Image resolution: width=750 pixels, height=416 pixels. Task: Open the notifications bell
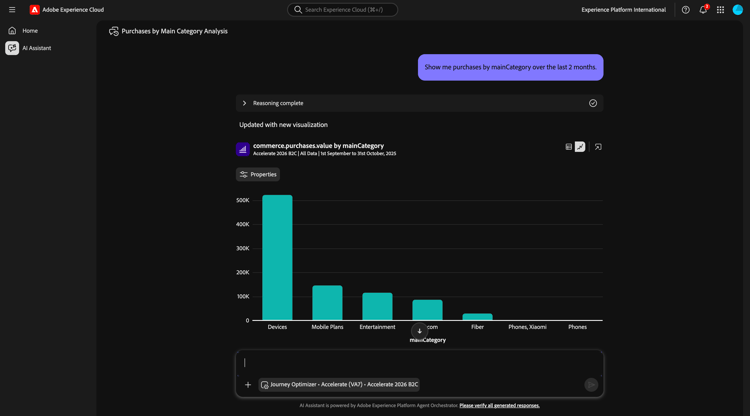(703, 10)
